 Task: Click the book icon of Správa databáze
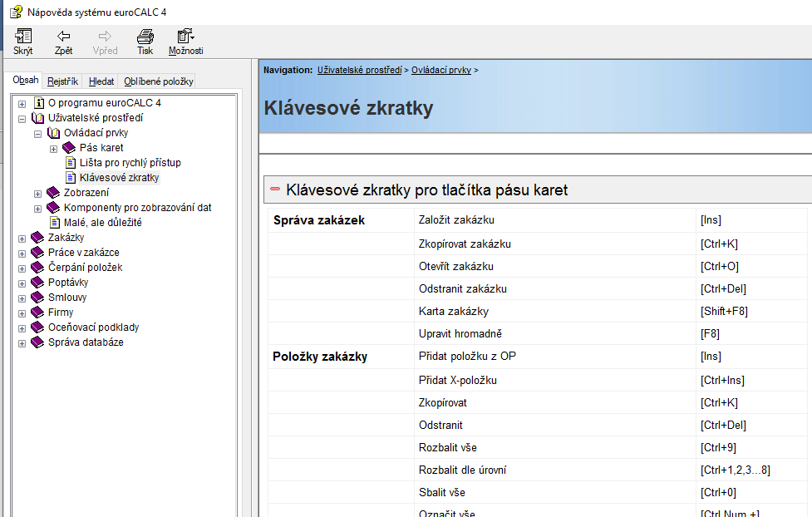click(x=37, y=342)
